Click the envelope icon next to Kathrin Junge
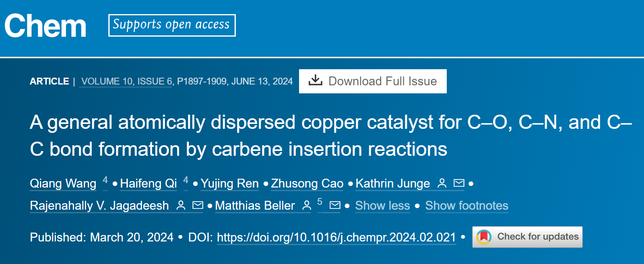Image resolution: width=644 pixels, height=264 pixels. pyautogui.click(x=459, y=183)
